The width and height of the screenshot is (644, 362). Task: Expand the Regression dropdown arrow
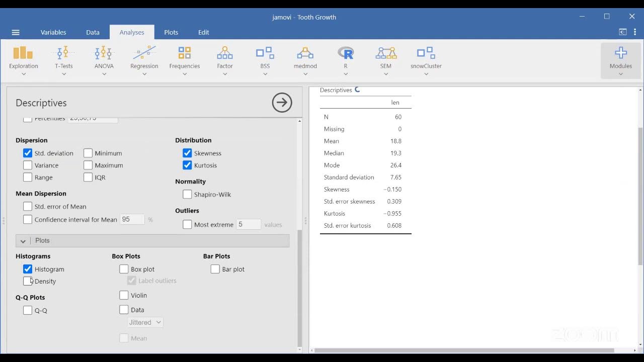coord(144,74)
